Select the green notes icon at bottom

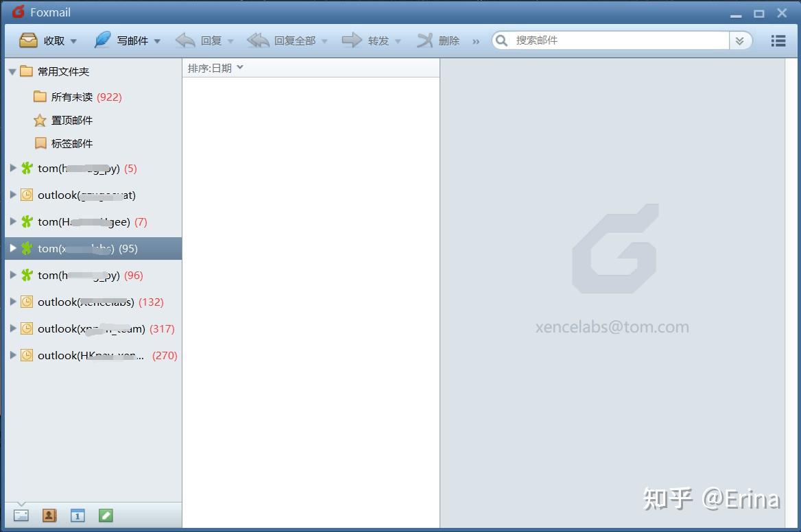tap(106, 514)
